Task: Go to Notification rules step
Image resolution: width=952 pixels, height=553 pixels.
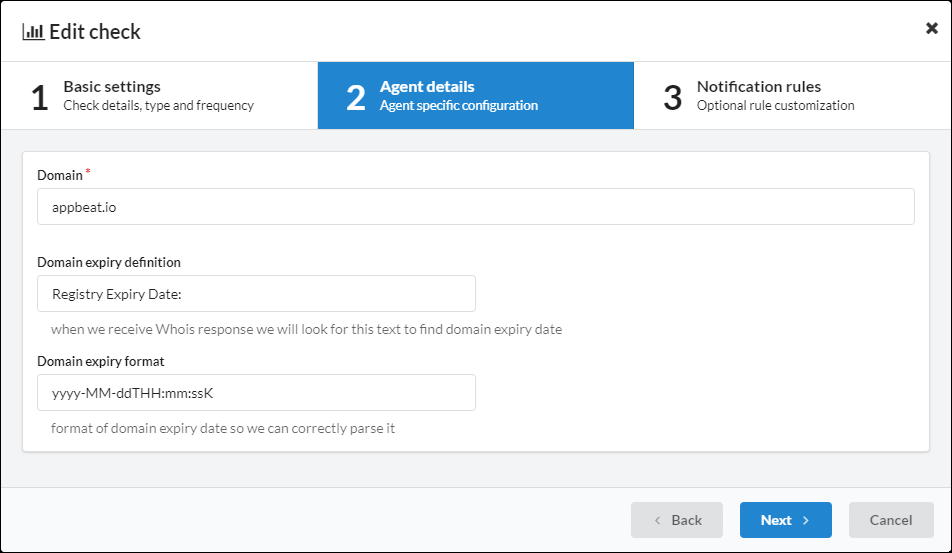Action: pos(792,95)
